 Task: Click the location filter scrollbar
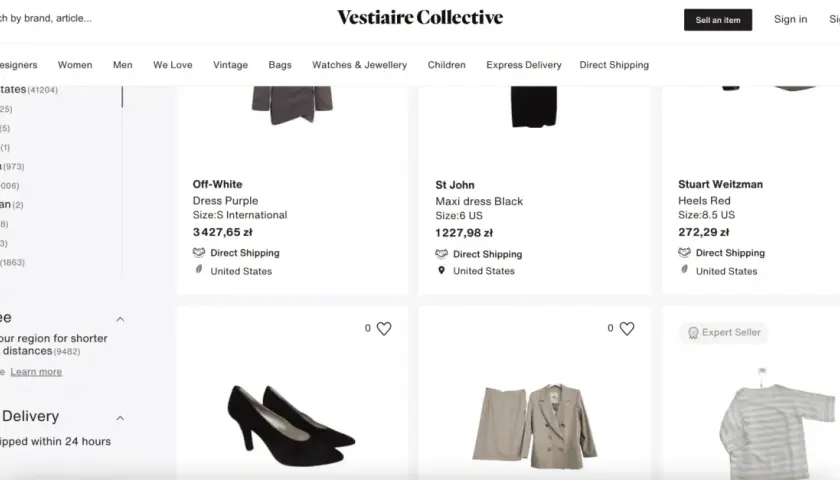click(x=122, y=96)
